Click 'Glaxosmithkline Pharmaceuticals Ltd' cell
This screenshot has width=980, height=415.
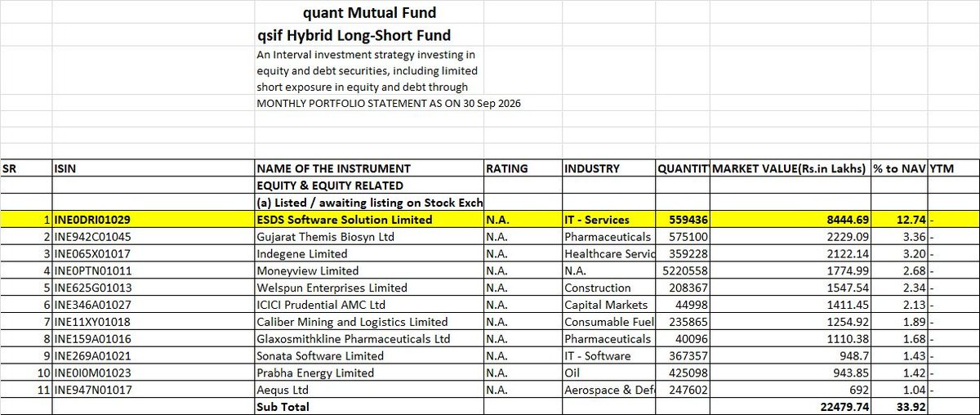[x=369, y=338]
